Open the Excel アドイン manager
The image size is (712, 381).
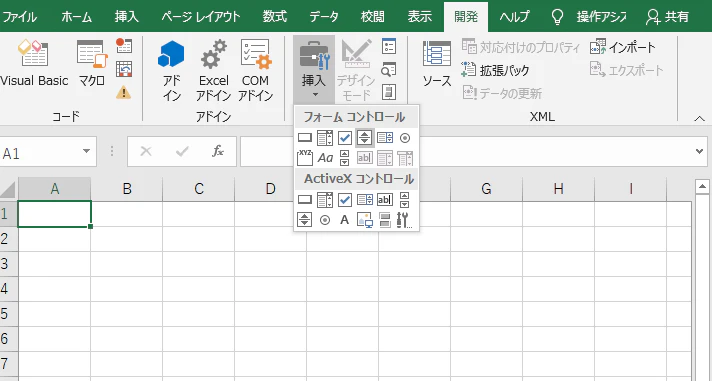213,70
